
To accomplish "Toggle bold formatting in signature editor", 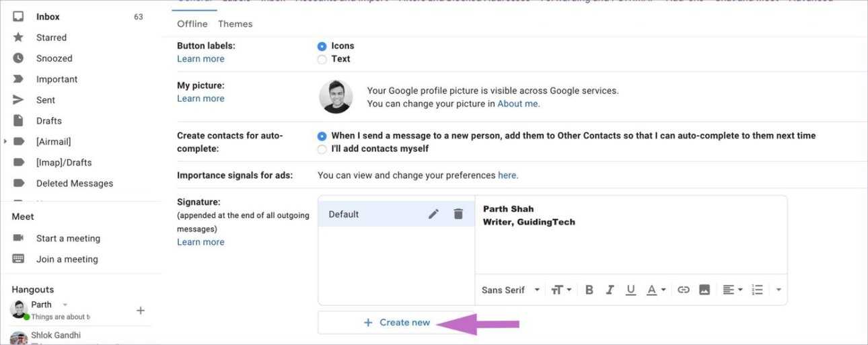I will pyautogui.click(x=589, y=290).
